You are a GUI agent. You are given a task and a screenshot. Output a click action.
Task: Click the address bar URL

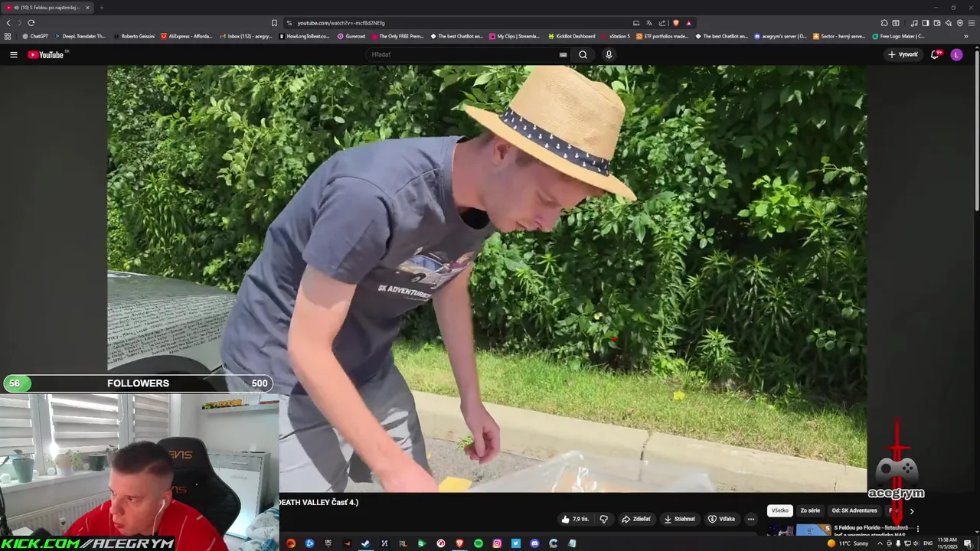pos(341,23)
